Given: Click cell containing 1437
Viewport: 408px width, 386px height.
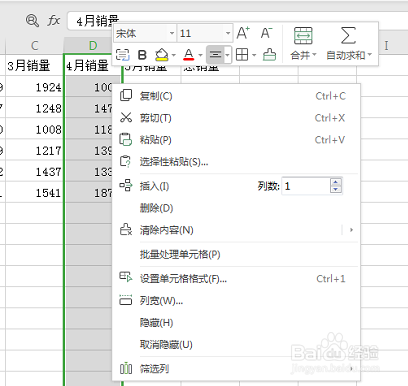Looking at the screenshot, I should 34,172.
